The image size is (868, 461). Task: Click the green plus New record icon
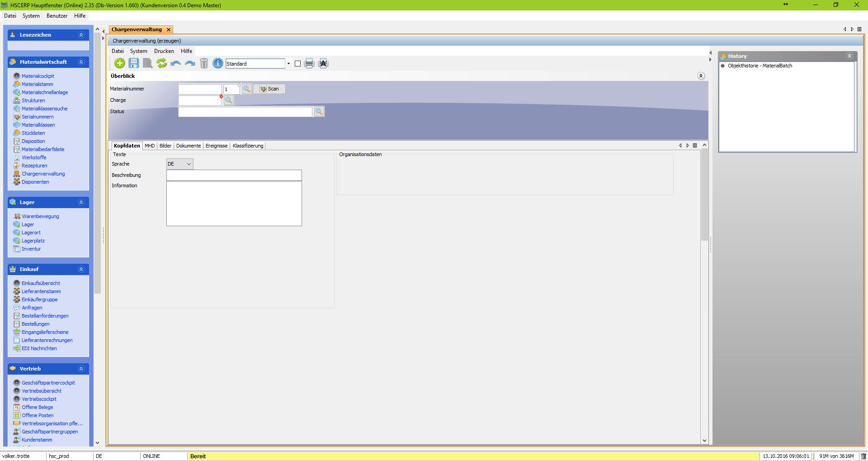(120, 63)
